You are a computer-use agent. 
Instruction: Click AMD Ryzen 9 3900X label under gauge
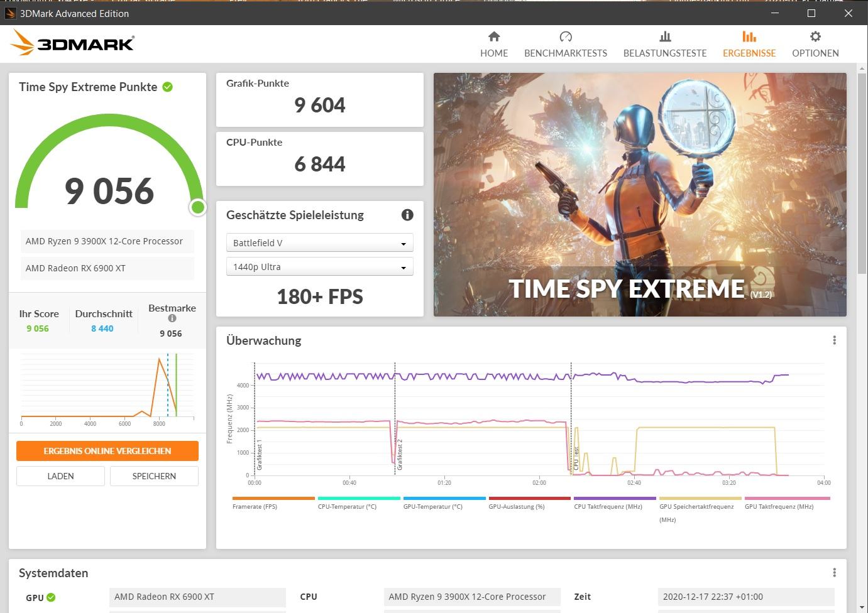click(107, 241)
